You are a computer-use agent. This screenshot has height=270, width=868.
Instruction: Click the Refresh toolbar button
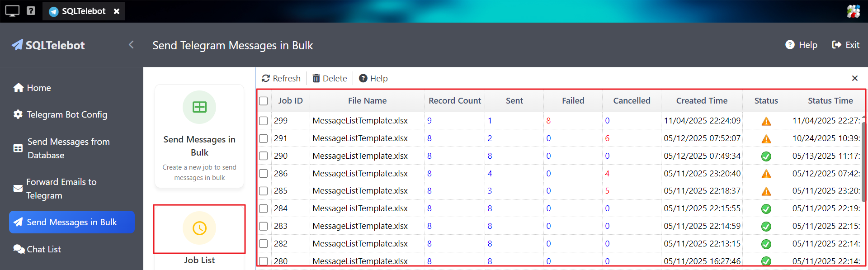click(281, 79)
